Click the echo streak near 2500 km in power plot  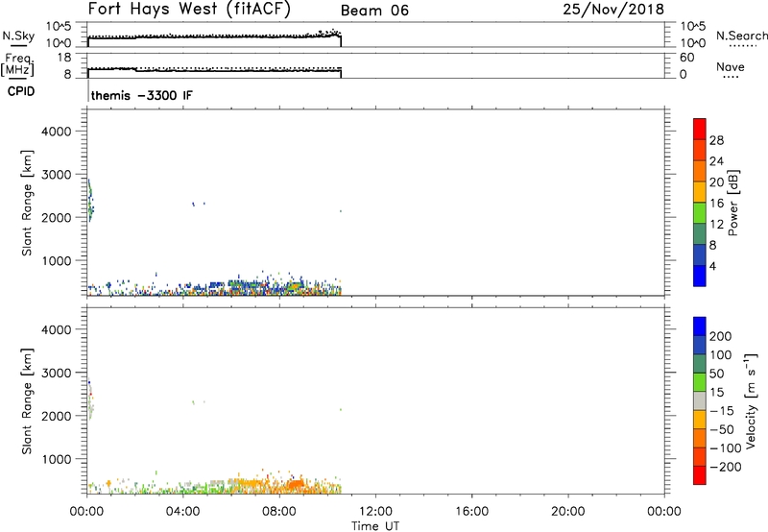(90, 201)
